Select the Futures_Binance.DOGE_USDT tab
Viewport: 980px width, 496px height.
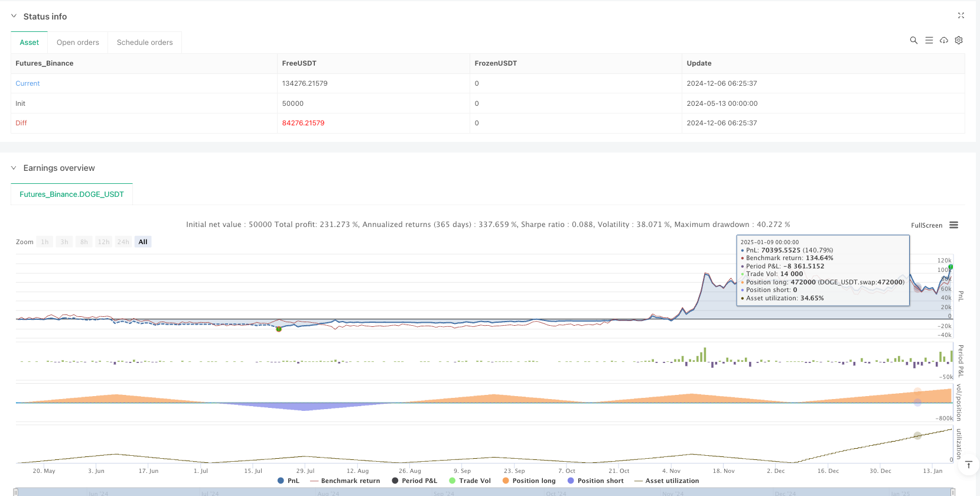(71, 194)
